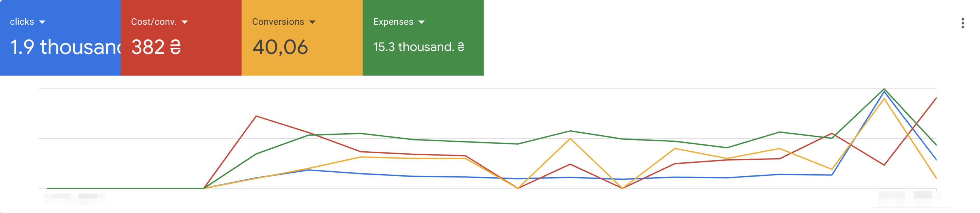Click the 'clicks' metric label text
Viewport: 980px width, 213px height.
[22, 22]
